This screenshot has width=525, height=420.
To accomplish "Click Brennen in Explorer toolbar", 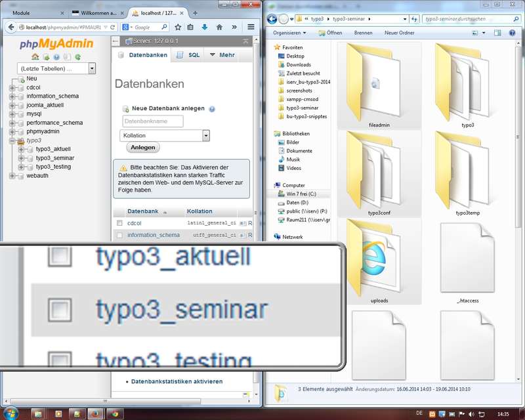I will (x=363, y=33).
